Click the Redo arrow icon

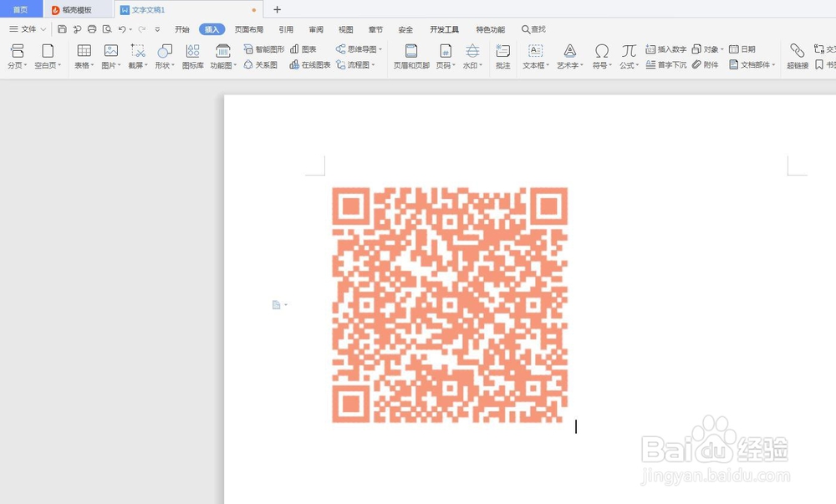pyautogui.click(x=142, y=29)
